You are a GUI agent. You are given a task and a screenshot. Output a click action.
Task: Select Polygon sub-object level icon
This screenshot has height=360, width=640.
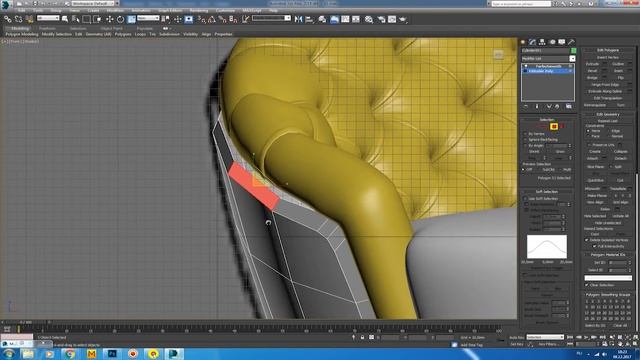[554, 127]
